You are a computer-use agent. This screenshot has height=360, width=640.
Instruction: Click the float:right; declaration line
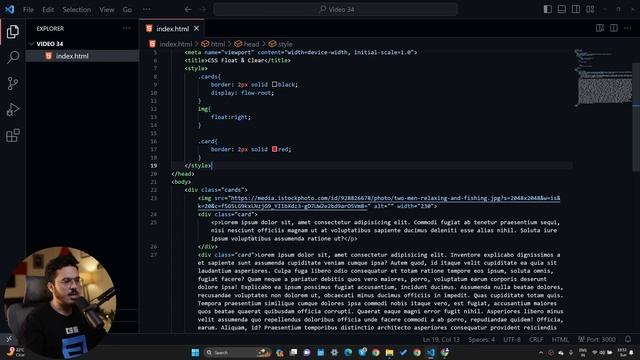coord(231,117)
